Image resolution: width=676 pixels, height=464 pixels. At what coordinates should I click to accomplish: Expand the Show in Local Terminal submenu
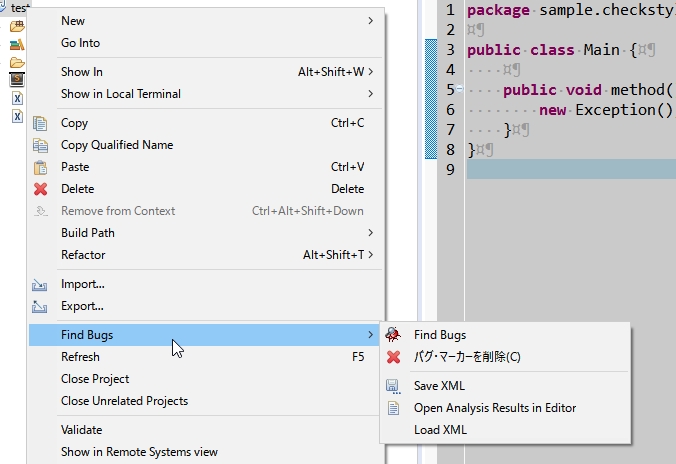pyautogui.click(x=370, y=94)
